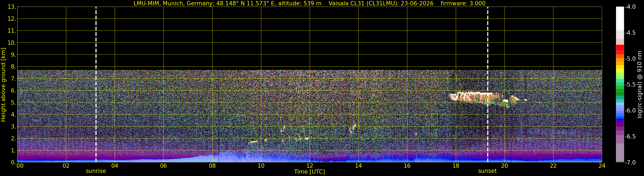644x176 pixels.
Task: Click the 'Height above ground [km]' label
Action: (x=3, y=85)
